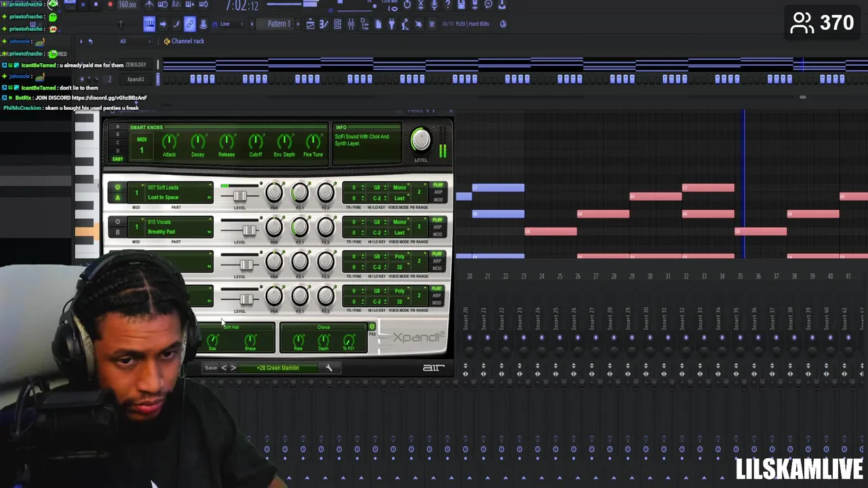Add new pattern with plus button

298,24
